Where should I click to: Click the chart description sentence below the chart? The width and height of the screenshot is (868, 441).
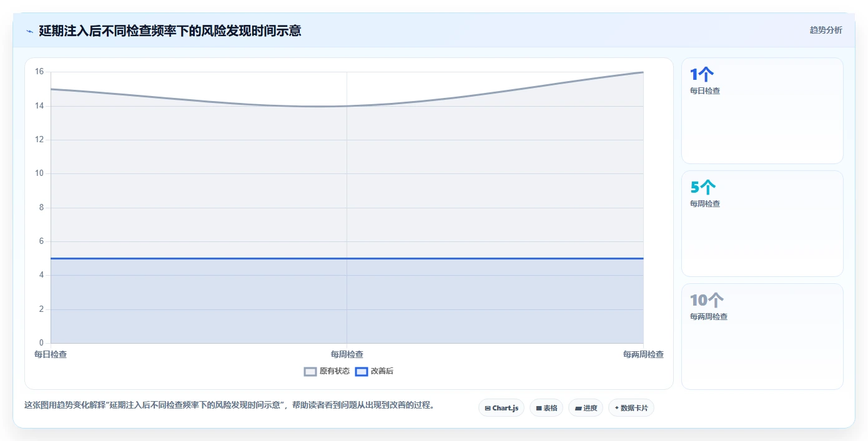(x=229, y=405)
